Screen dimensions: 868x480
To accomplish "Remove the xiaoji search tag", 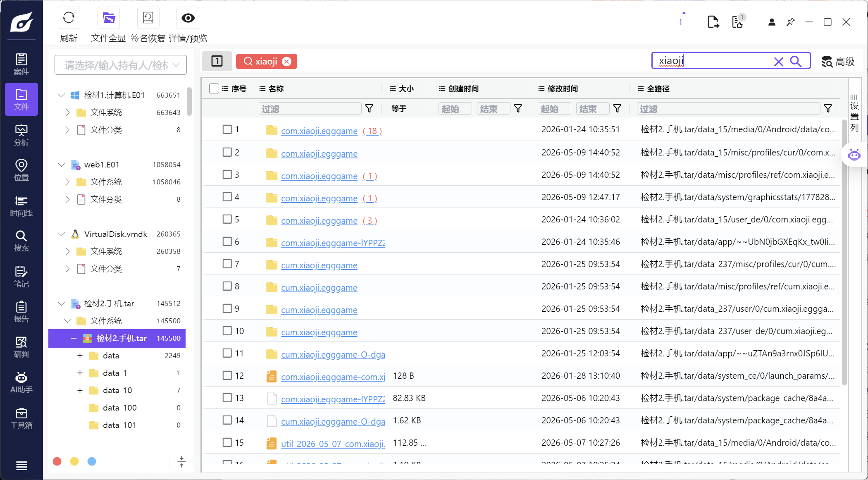I will point(286,61).
